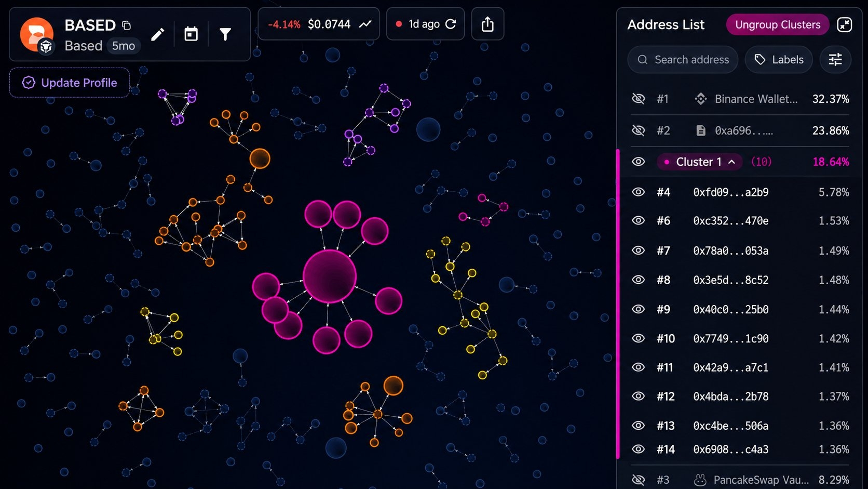This screenshot has width=868, height=489.
Task: Click the 32.37% holding value
Action: pos(831,99)
